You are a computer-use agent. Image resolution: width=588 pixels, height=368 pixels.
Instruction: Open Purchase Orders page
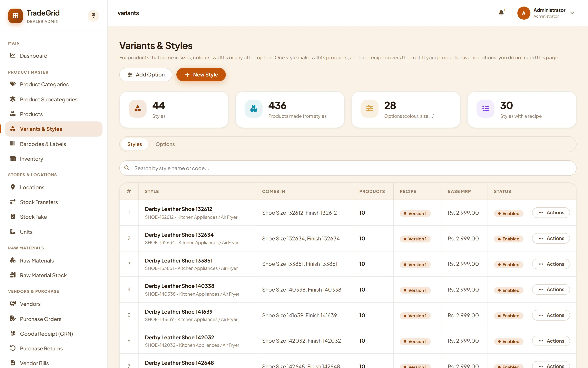point(54,319)
